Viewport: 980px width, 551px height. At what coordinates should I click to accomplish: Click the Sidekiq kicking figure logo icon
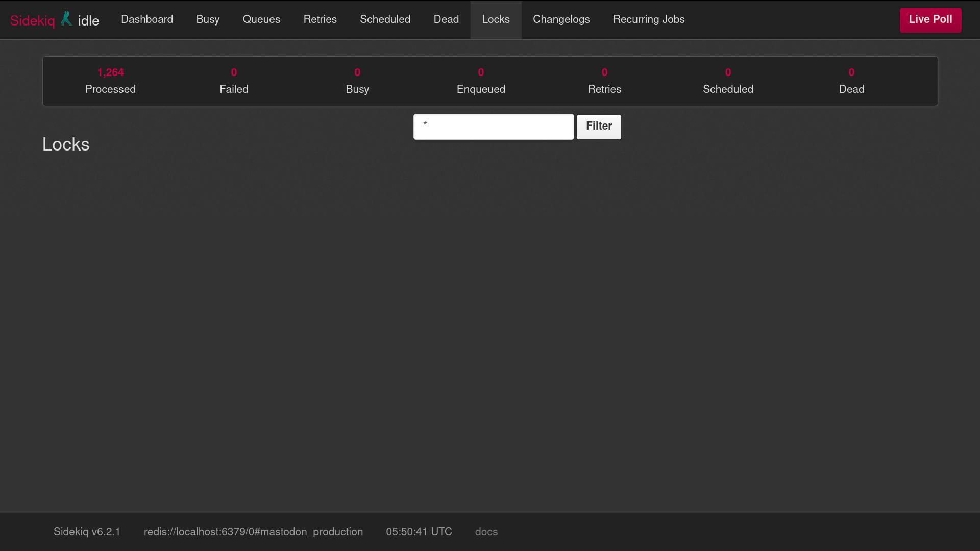[66, 19]
